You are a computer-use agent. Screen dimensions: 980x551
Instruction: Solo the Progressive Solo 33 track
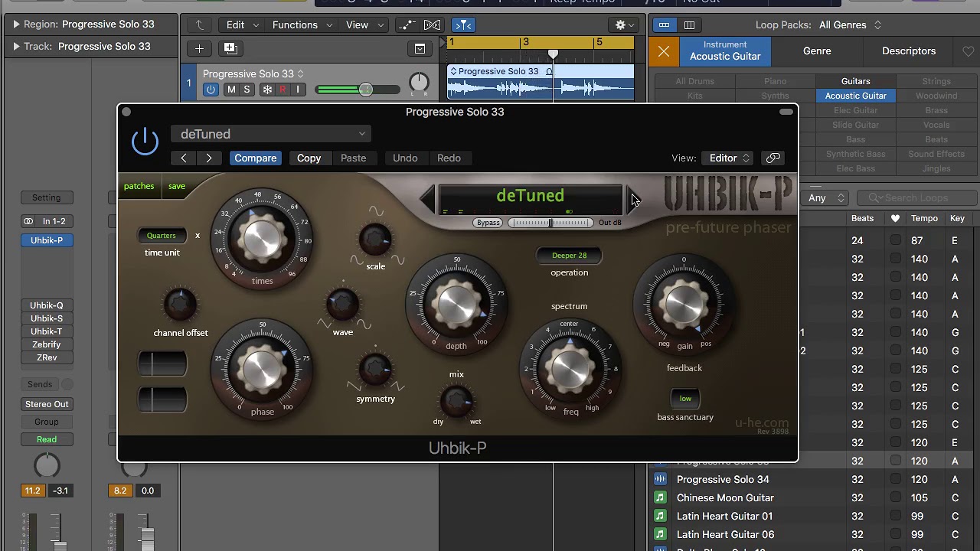[247, 90]
